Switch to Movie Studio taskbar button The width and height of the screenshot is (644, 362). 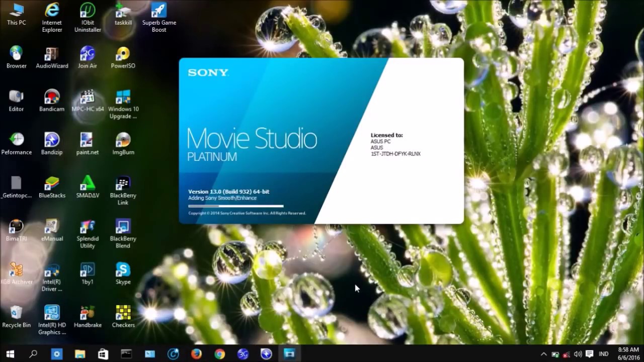coord(289,354)
